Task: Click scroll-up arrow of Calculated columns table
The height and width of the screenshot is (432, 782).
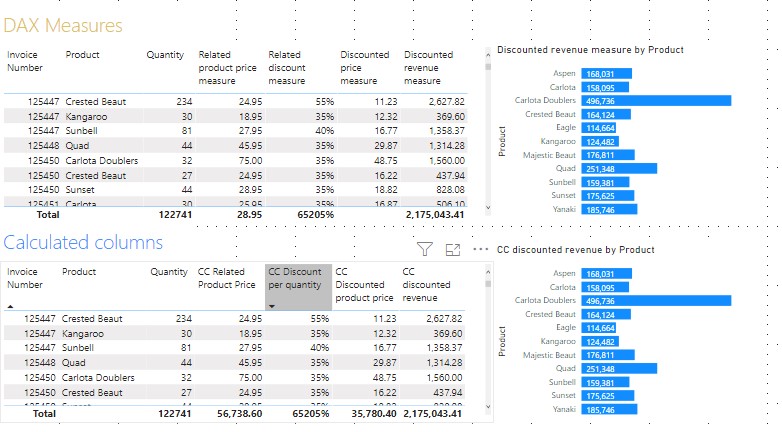Action: 488,272
